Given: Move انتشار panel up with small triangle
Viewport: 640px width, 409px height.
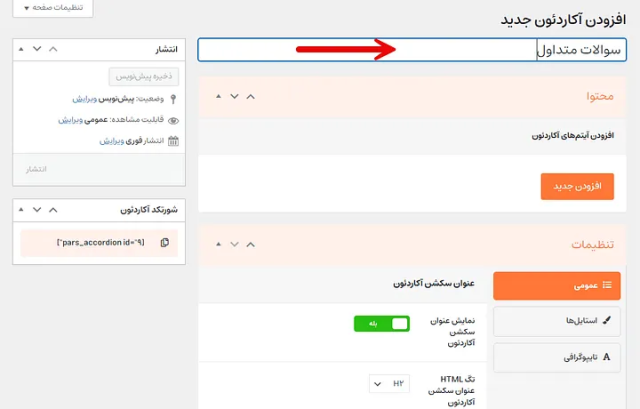Looking at the screenshot, I should (x=21, y=49).
